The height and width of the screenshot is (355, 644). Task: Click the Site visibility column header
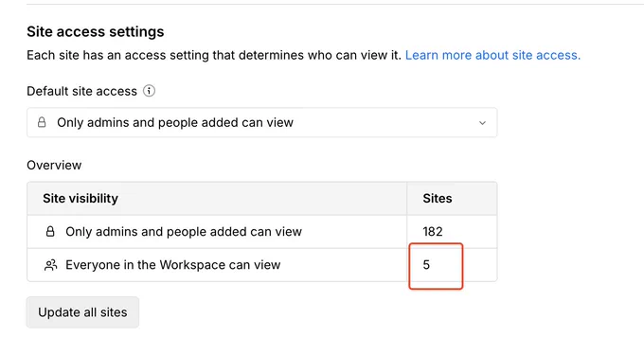80,198
